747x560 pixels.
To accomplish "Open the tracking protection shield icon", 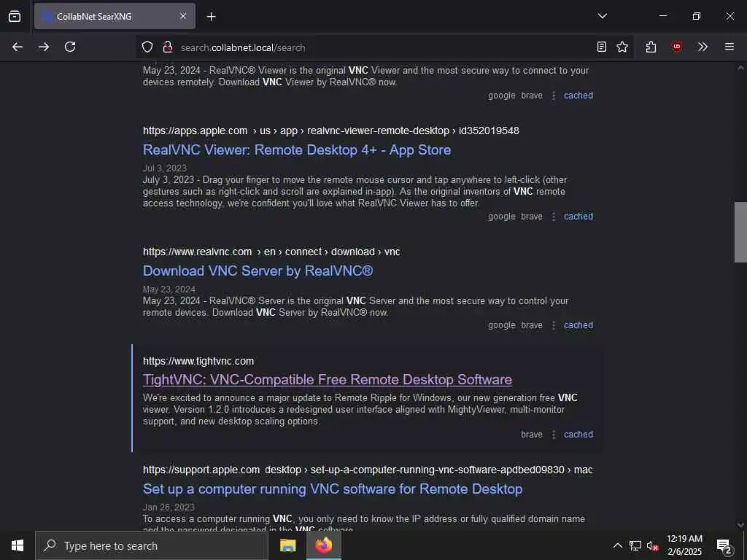I will tap(147, 47).
